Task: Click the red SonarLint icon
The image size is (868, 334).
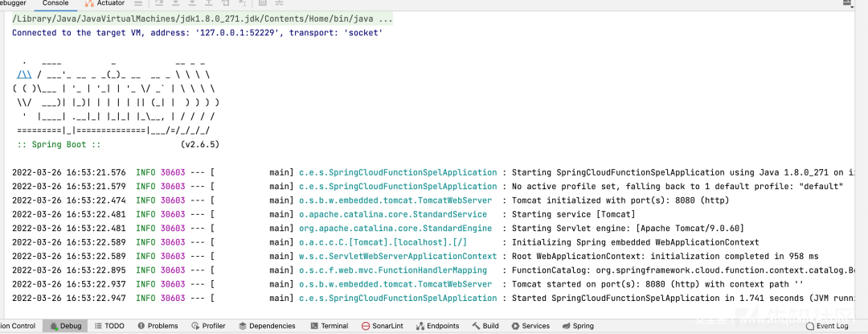Action: (366, 326)
